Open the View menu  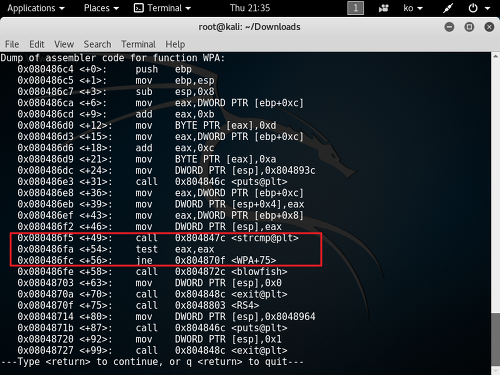(64, 44)
